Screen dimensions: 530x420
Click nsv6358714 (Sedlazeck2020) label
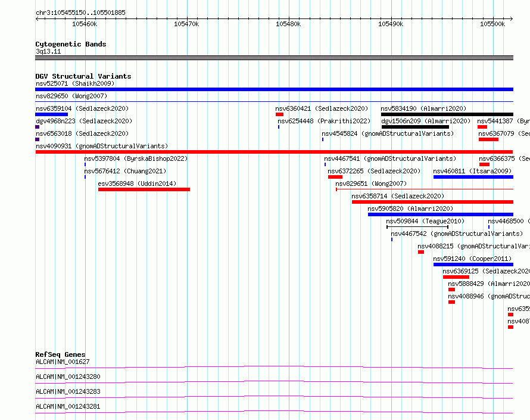pos(398,196)
